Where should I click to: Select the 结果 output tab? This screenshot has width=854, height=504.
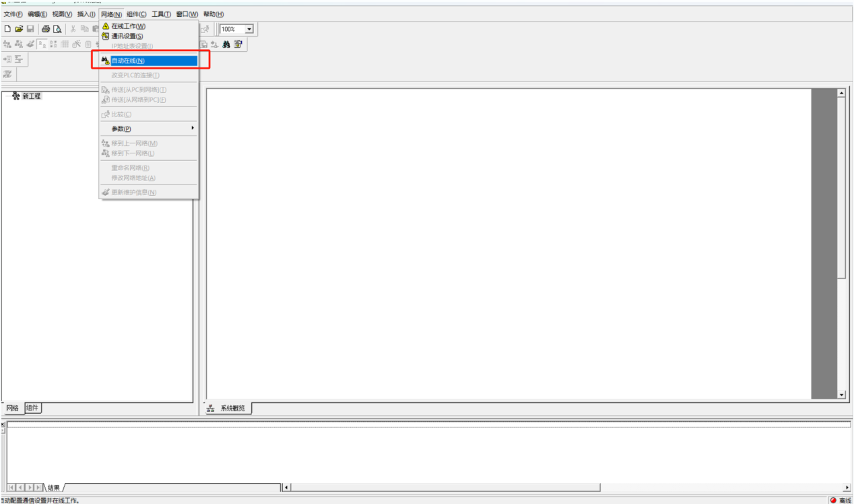54,487
